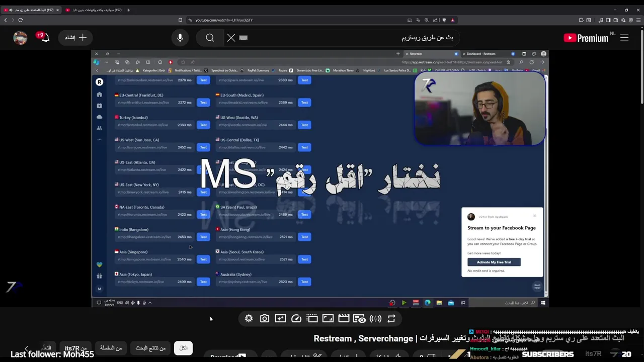Open the playback speed gauge icon
Screen dimensions: 644x362
point(296,318)
